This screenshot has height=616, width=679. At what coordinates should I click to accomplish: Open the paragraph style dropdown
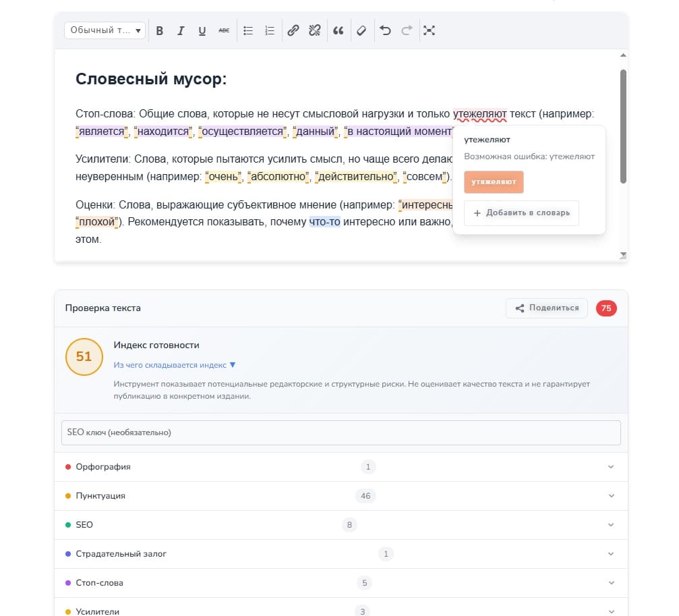click(105, 30)
